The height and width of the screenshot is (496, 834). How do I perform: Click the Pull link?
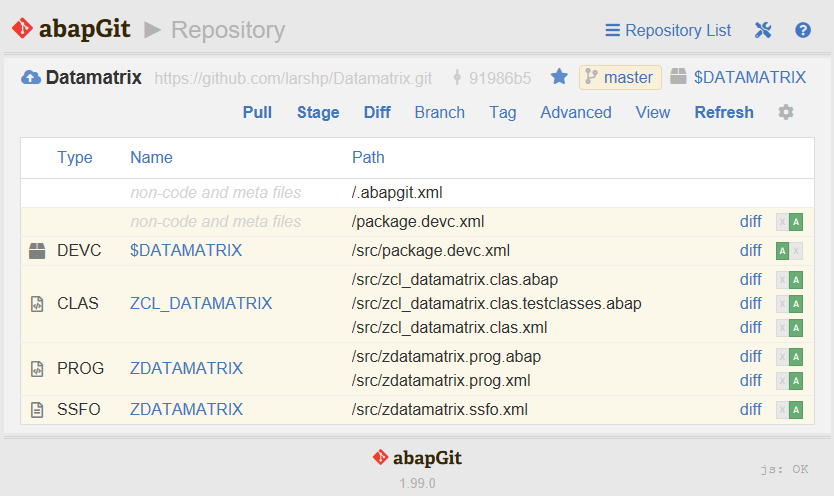[257, 113]
